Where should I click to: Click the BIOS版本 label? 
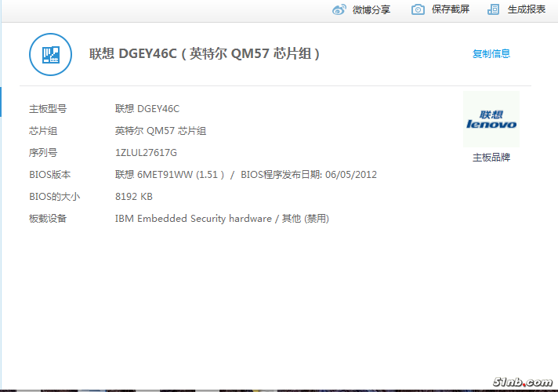point(50,175)
